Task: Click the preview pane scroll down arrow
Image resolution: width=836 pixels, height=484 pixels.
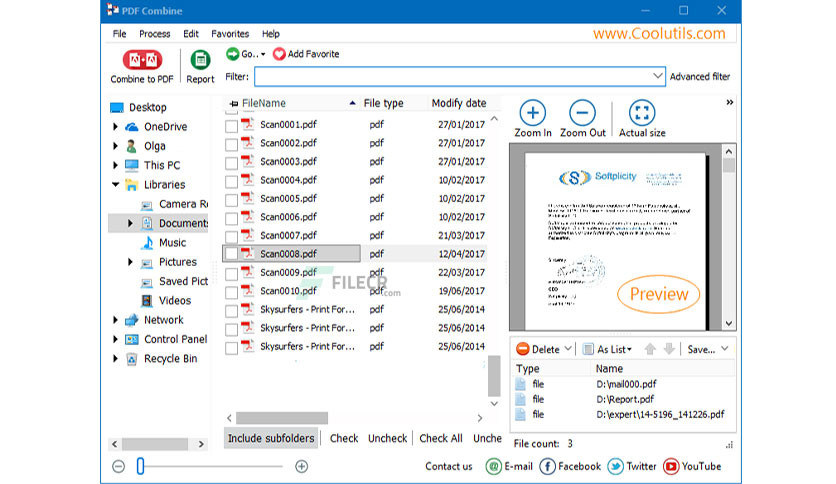Action: (729, 324)
